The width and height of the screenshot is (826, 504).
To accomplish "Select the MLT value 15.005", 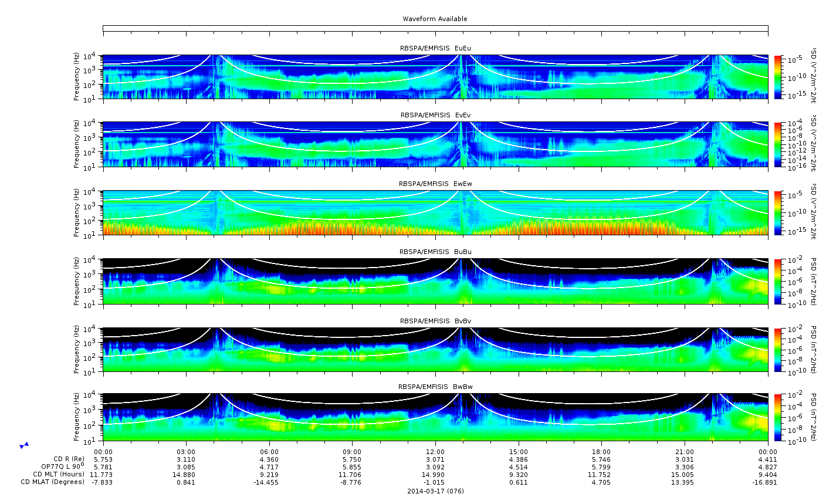I will [683, 474].
